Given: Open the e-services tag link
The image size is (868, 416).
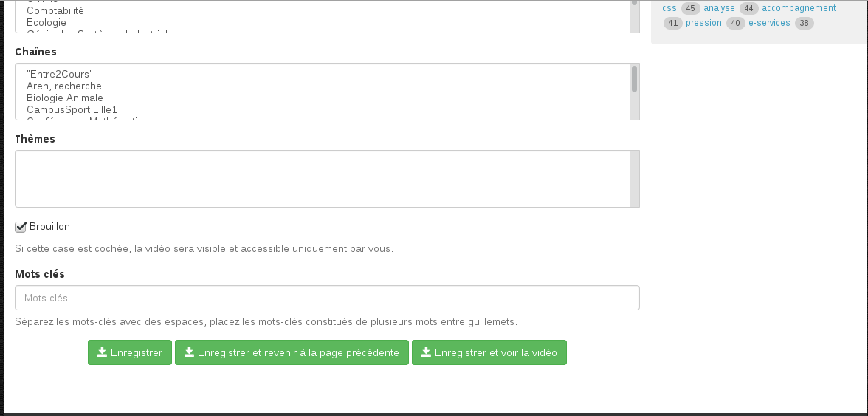Looking at the screenshot, I should coord(769,23).
